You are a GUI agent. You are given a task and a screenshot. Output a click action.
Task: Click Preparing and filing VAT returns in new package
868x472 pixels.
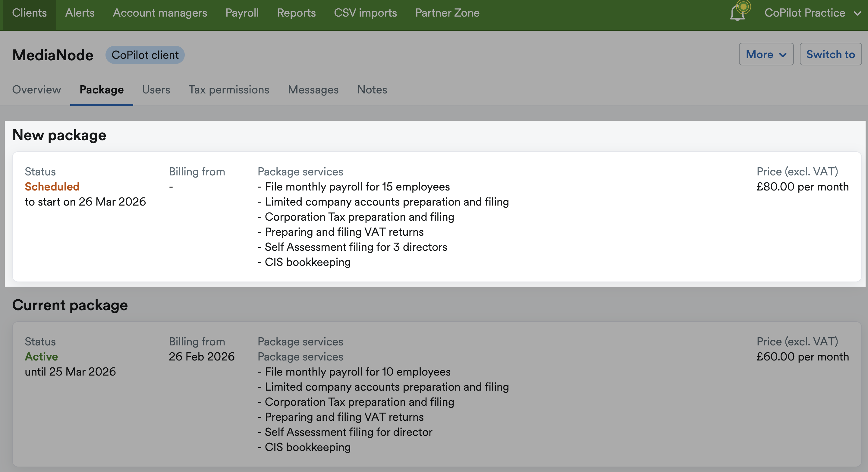[x=344, y=232]
